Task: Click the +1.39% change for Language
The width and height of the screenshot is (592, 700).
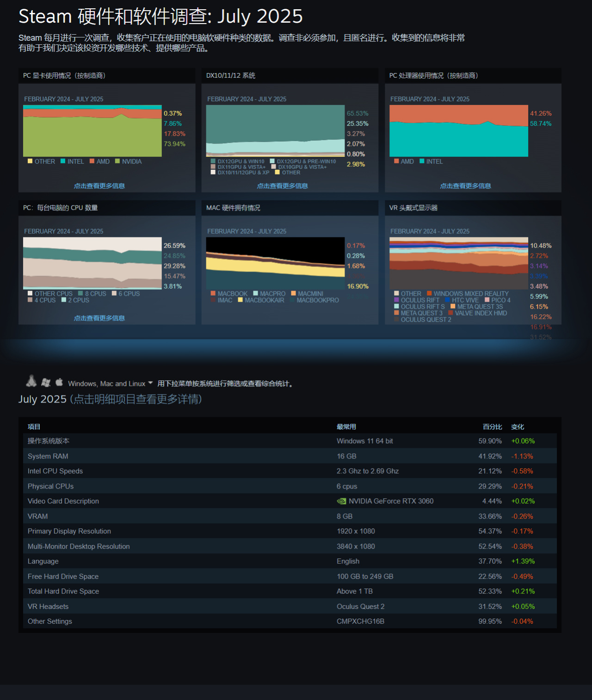Action: click(x=523, y=561)
